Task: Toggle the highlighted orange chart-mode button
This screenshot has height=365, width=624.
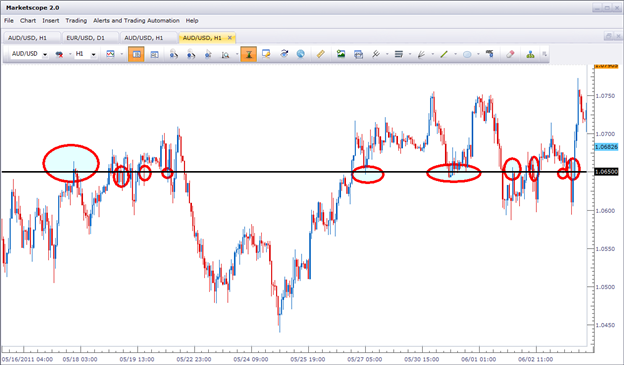Action: coord(248,54)
